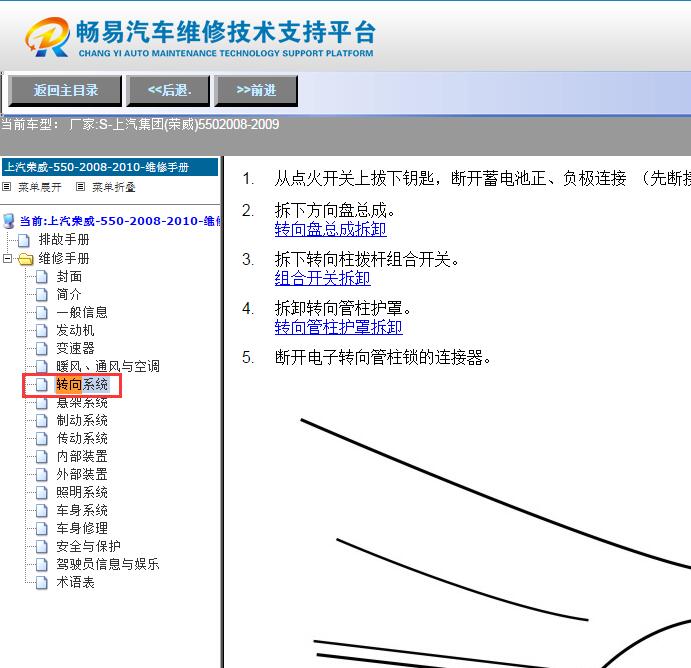Click the page icon beside 转向系统
Viewport: 691px width, 668px height.
pyautogui.click(x=41, y=385)
